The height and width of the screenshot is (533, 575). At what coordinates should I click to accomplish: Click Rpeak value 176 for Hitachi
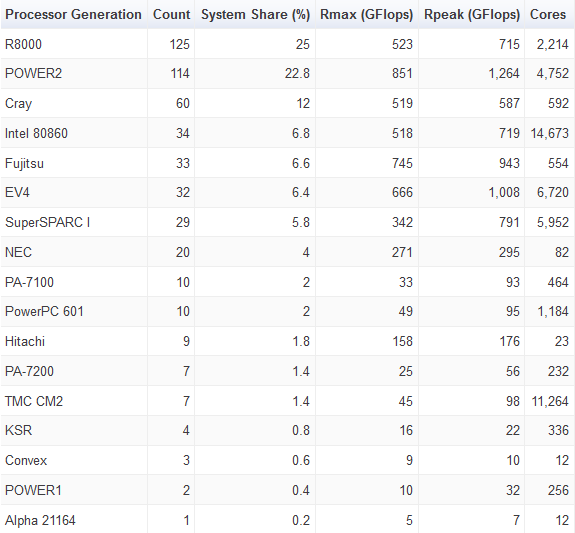pyautogui.click(x=509, y=342)
